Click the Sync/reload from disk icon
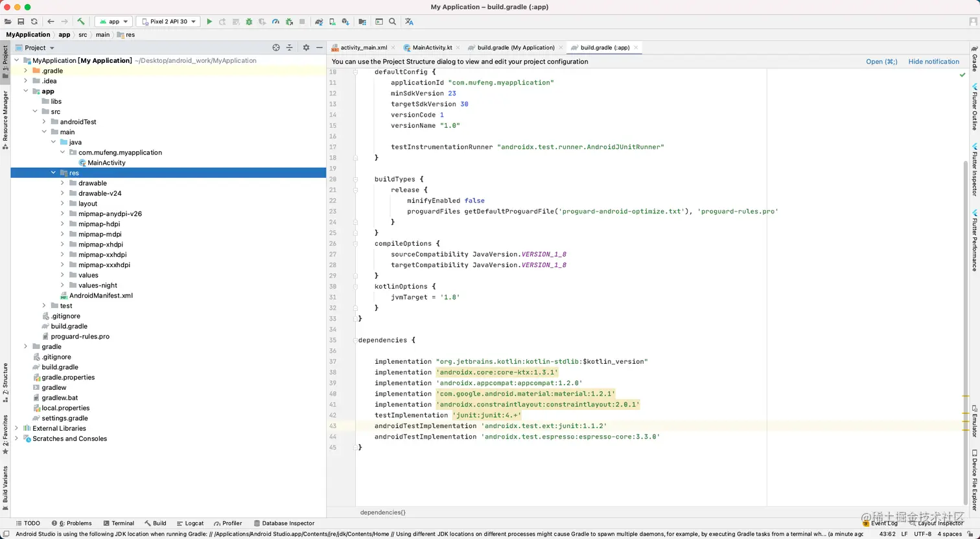Viewport: 980px width, 539px height. tap(34, 21)
